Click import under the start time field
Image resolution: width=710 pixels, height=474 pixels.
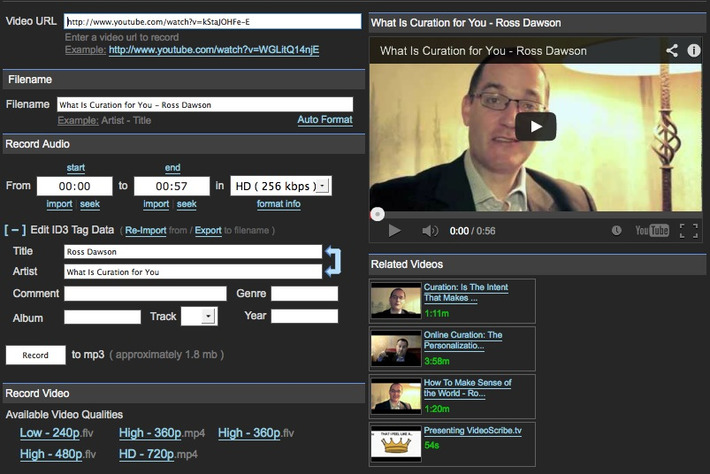point(59,204)
